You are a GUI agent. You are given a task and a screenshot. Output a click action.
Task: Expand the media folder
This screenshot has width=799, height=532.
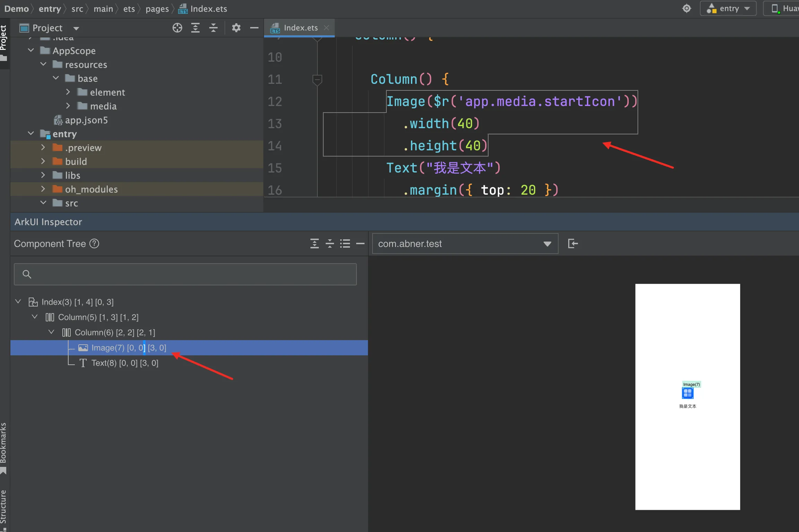68,106
